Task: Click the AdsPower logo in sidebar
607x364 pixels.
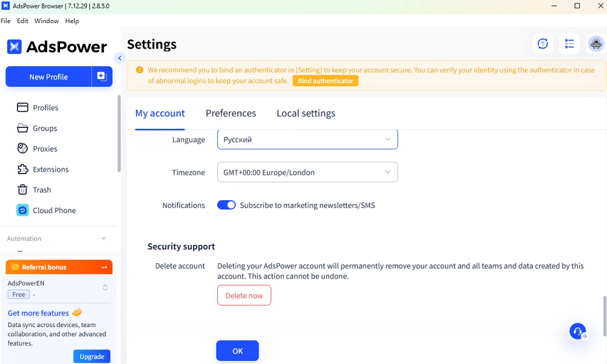Action: tap(56, 47)
